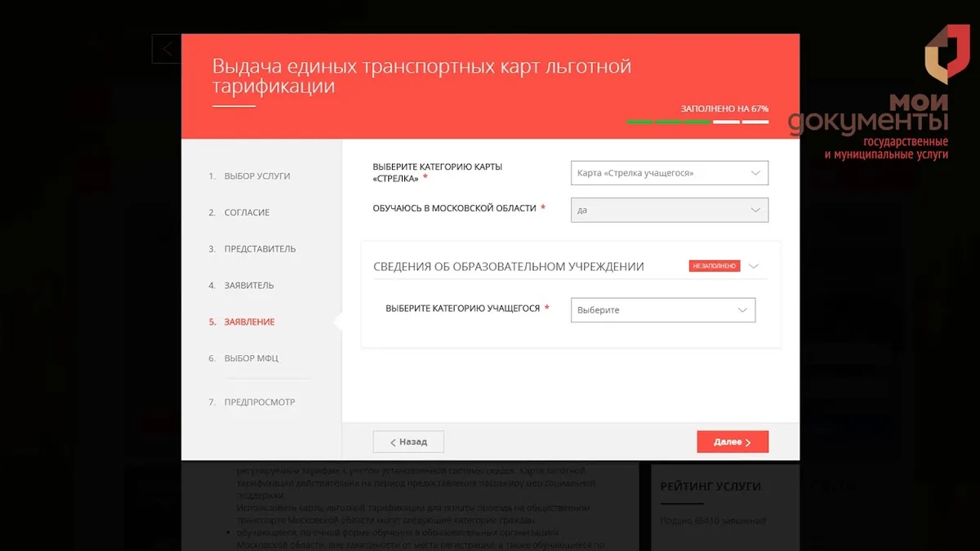This screenshot has height=551, width=980.
Task: Click the 'Выберите категорию карты «Стрелка»' label
Action: point(438,172)
